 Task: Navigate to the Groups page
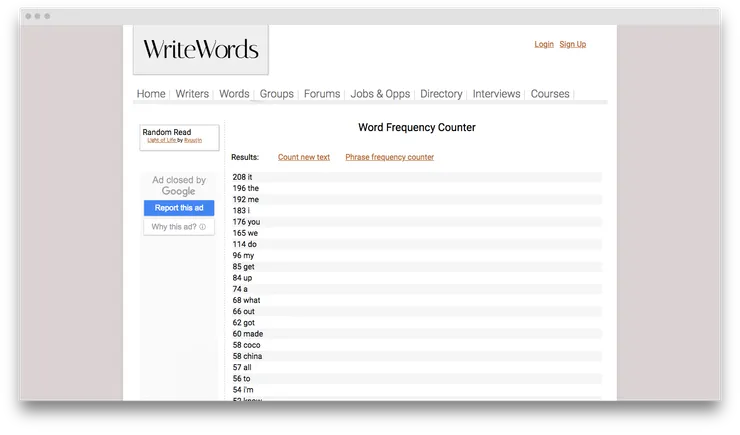click(277, 94)
